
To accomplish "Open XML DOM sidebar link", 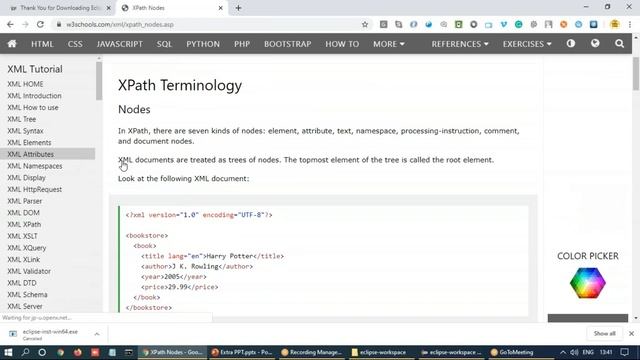I will click(23, 213).
